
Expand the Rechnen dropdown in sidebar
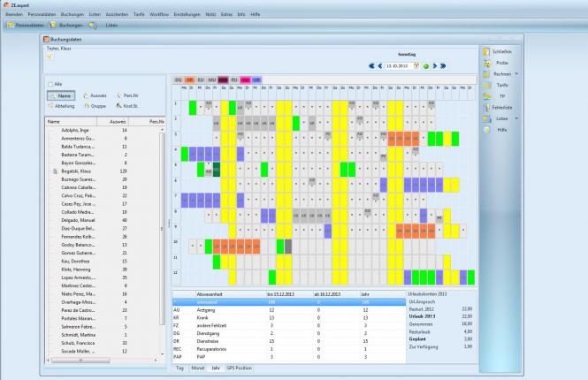pos(515,74)
